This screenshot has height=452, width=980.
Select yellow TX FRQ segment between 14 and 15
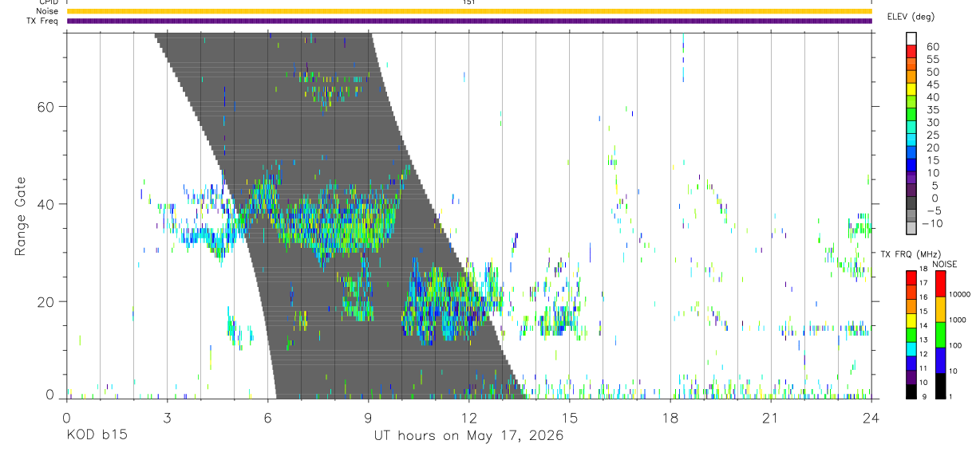(x=911, y=319)
